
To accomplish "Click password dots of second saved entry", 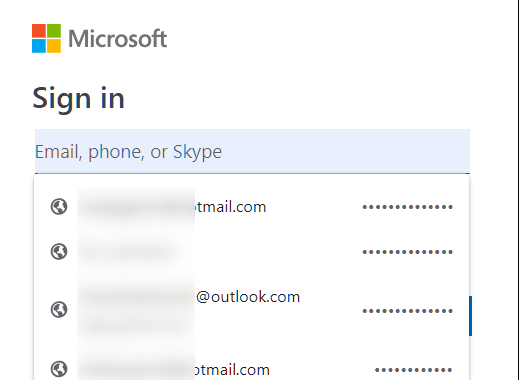I will (407, 252).
